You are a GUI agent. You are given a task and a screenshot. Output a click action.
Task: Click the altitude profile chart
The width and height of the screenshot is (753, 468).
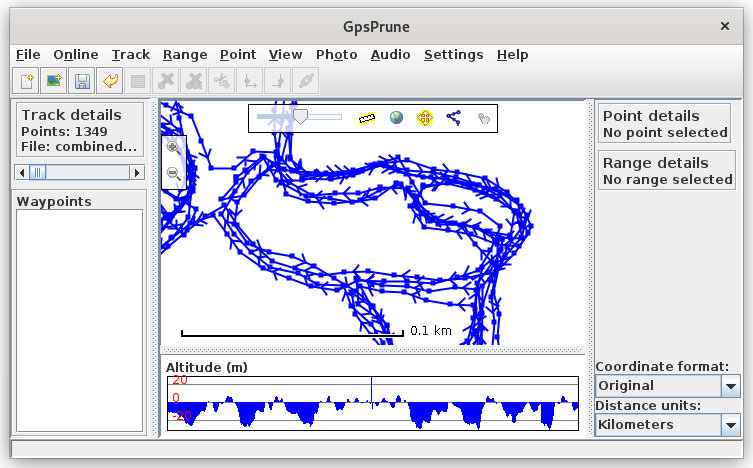pos(373,403)
